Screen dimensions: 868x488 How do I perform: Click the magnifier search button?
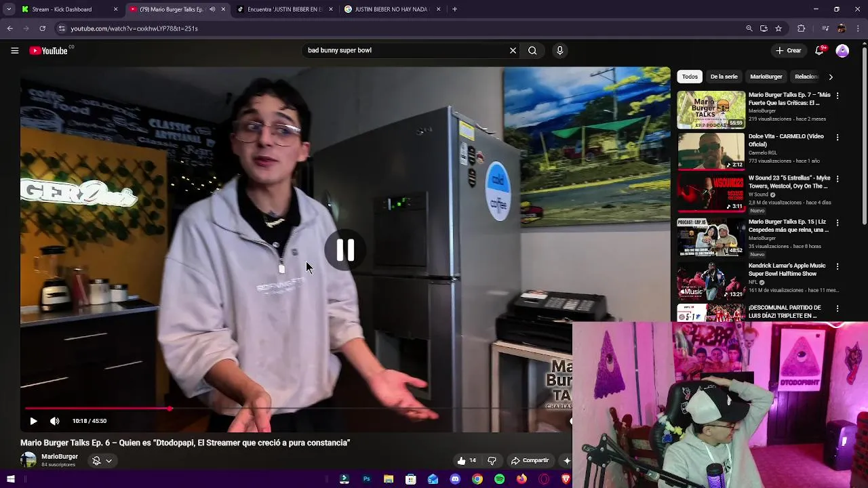point(532,50)
